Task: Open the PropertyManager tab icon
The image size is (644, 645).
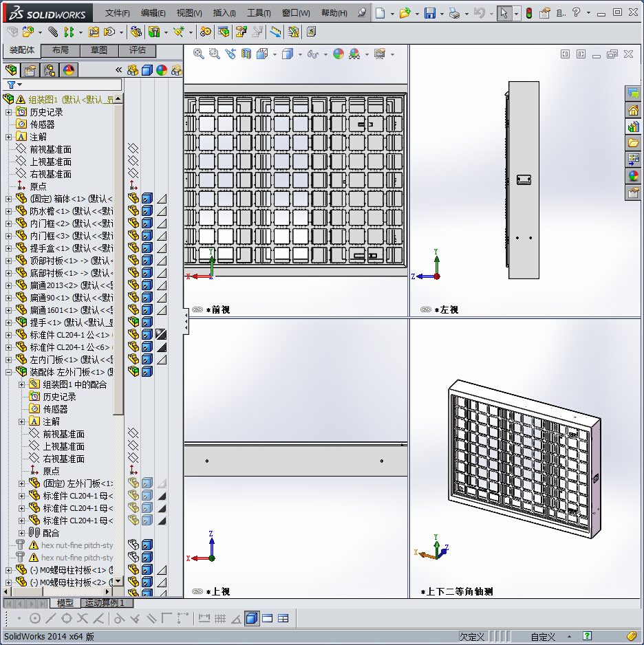Action: (30, 70)
